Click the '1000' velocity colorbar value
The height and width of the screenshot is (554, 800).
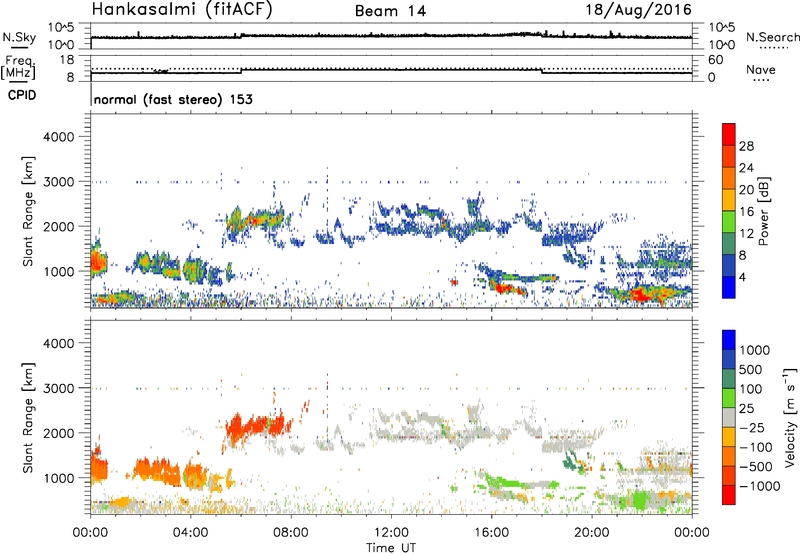pos(754,350)
